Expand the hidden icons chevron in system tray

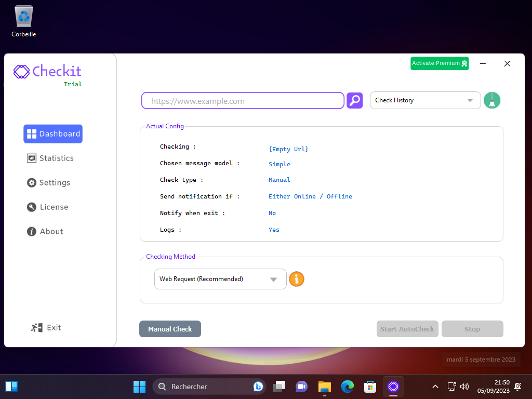[435, 387]
